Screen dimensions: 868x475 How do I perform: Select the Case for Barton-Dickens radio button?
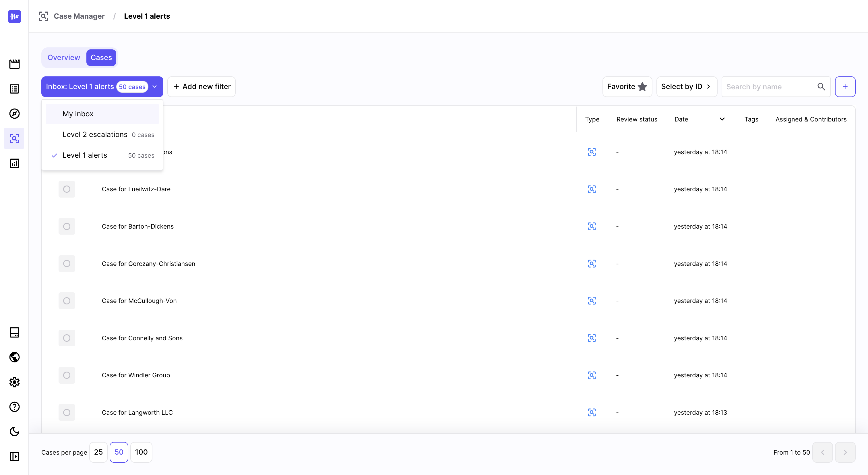tap(67, 226)
